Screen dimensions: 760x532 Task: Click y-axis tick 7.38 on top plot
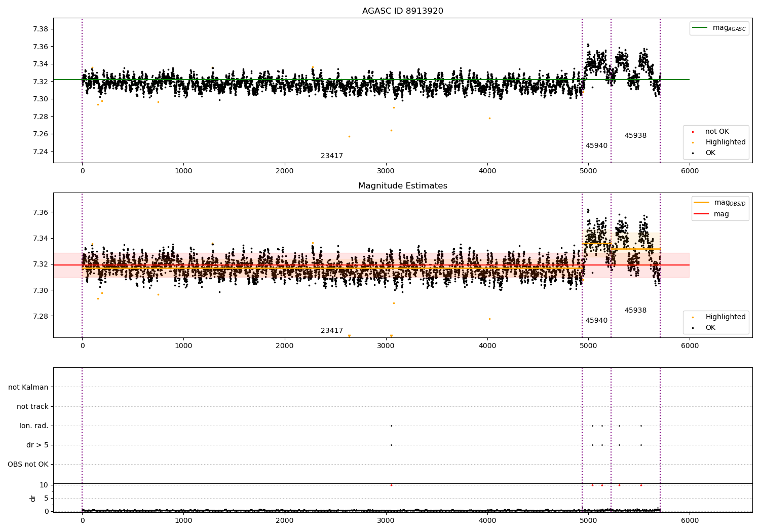[x=41, y=29]
